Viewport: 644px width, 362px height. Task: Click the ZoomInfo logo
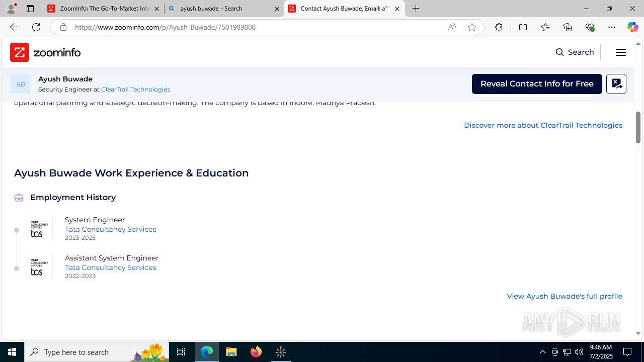(45, 52)
